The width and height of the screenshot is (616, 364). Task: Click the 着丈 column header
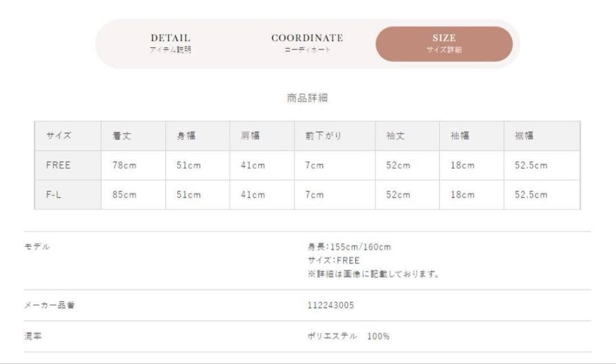[122, 136]
